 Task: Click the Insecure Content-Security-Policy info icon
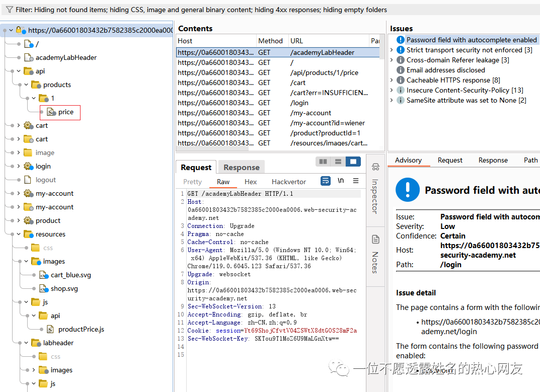(x=401, y=90)
